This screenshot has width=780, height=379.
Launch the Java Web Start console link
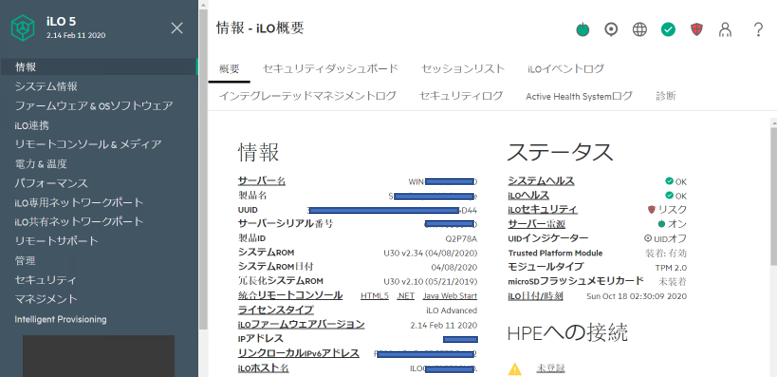pyautogui.click(x=450, y=296)
